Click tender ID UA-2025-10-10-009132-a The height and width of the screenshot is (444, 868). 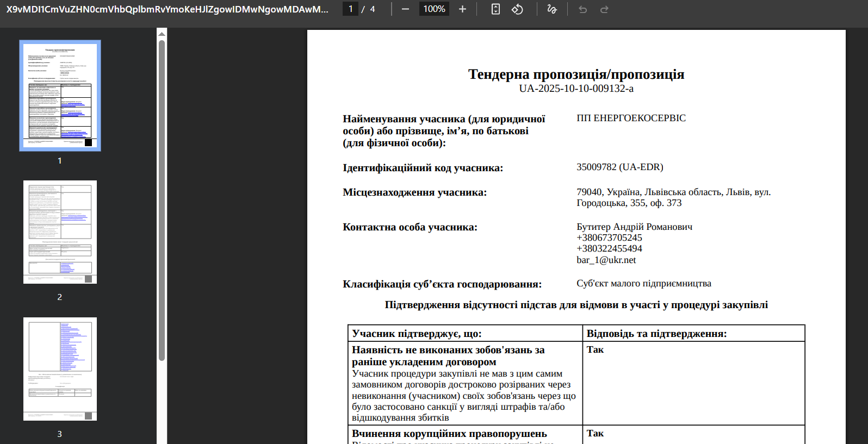click(576, 89)
